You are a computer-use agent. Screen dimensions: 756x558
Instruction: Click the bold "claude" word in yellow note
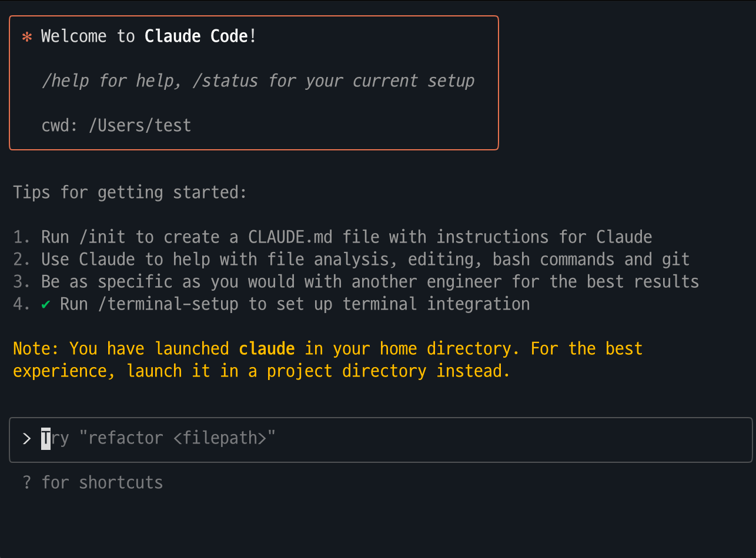click(x=267, y=349)
